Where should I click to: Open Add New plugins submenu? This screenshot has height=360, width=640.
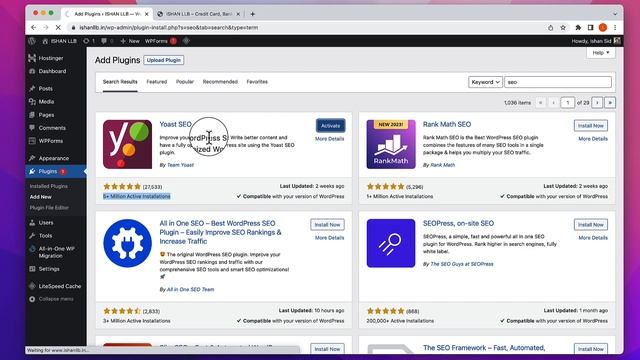tap(40, 197)
